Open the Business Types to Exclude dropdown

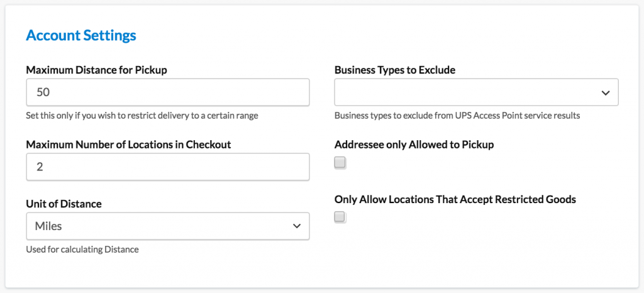(x=475, y=92)
